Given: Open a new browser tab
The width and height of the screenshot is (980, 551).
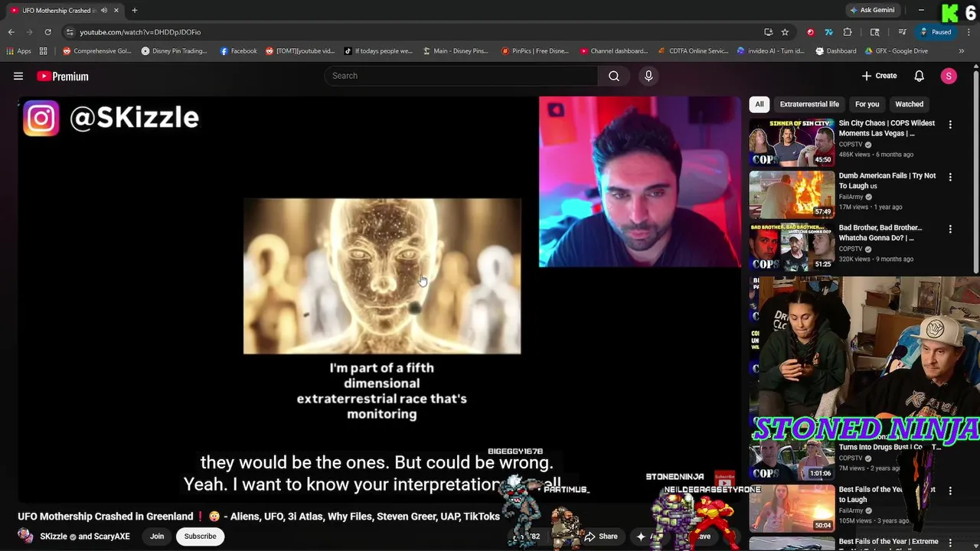Looking at the screenshot, I should (134, 11).
